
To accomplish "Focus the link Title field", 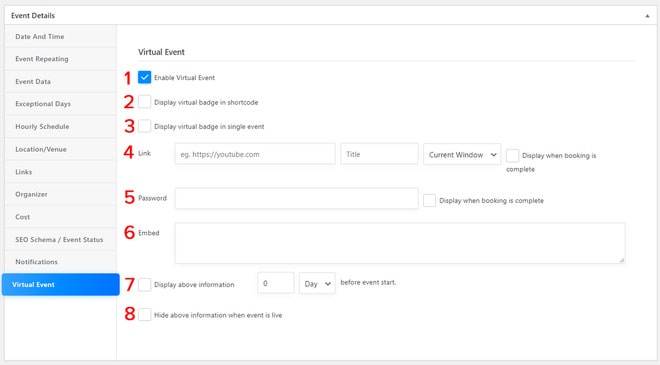I will 379,154.
